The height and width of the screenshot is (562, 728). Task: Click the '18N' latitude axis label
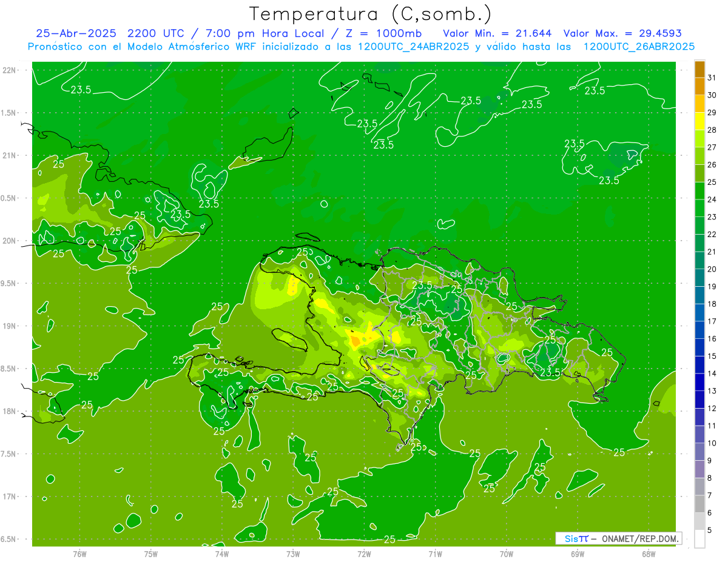(x=10, y=412)
